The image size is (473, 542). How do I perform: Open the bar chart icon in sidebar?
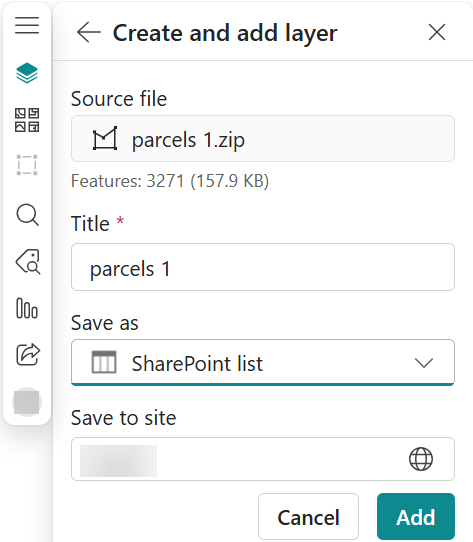point(27,308)
